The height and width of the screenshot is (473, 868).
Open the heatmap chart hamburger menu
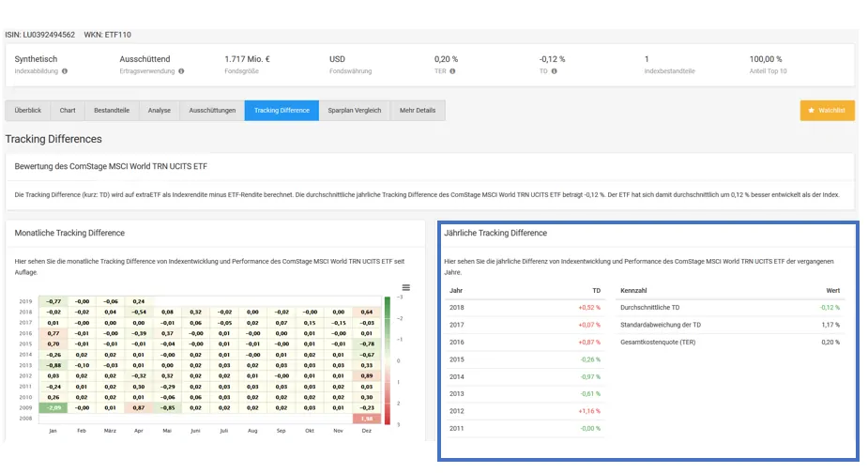tap(405, 287)
